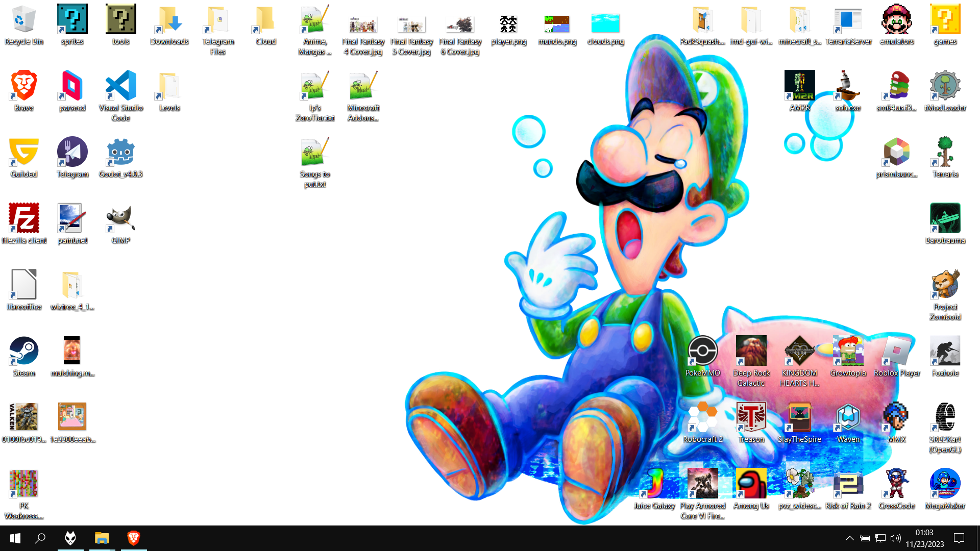
Task: Switch to Brave in taskbar
Action: [134, 538]
